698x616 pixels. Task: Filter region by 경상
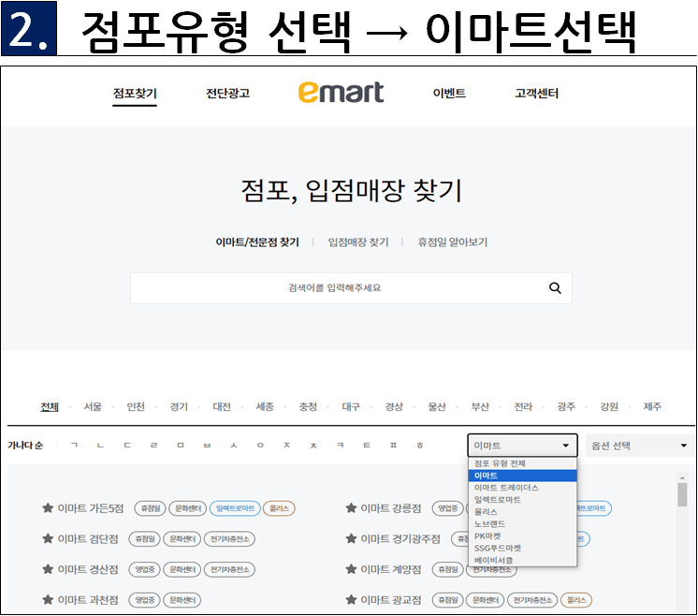tap(394, 406)
